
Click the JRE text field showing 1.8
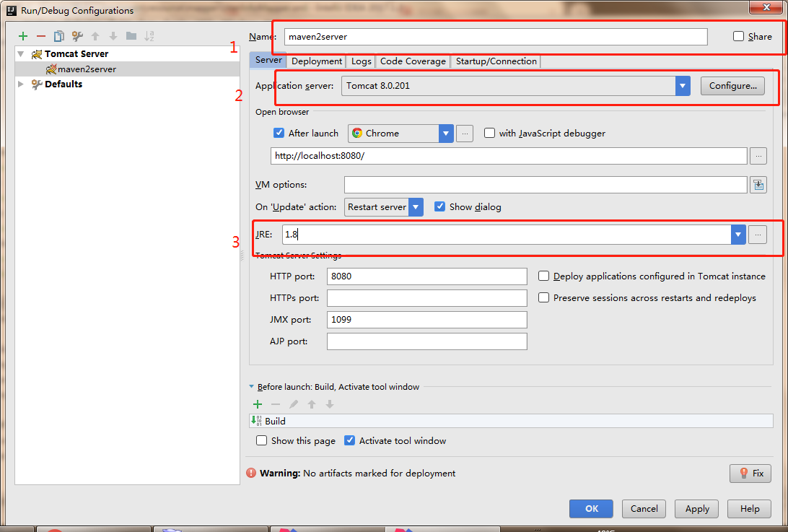pyautogui.click(x=507, y=235)
